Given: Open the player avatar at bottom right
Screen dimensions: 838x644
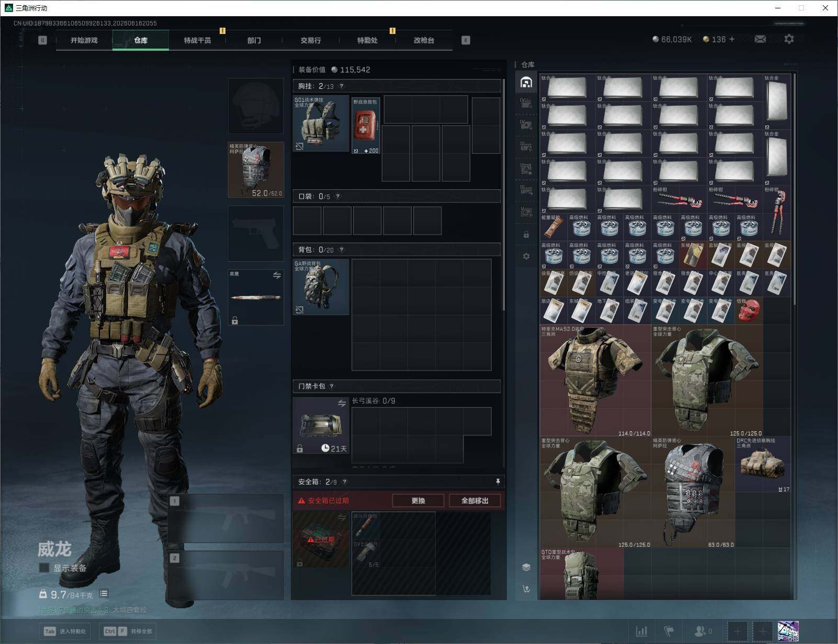Looking at the screenshot, I should click(x=788, y=631).
